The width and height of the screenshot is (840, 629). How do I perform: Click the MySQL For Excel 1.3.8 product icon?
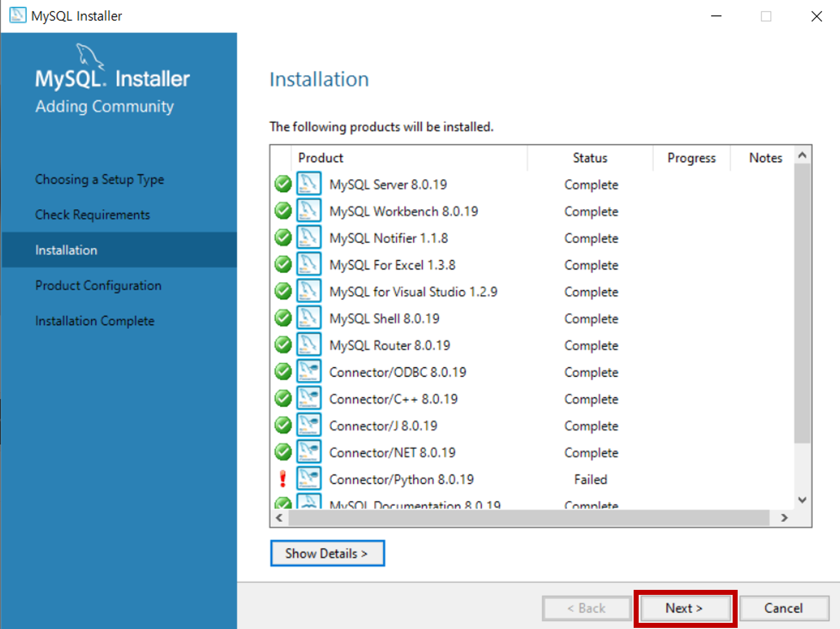pos(309,264)
